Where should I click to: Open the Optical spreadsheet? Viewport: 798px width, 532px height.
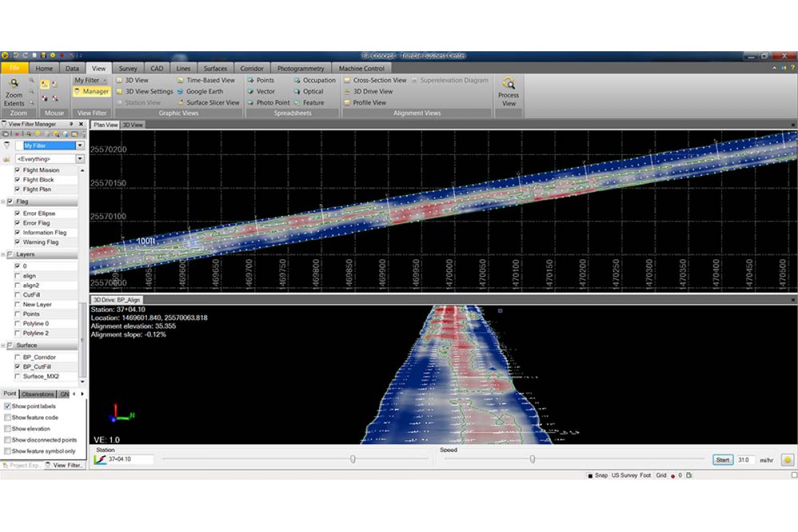(309, 91)
